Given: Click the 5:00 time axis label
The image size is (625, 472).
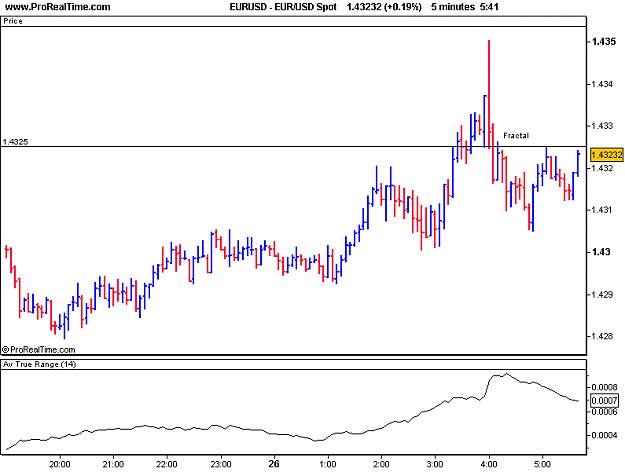Looking at the screenshot, I should point(542,464).
